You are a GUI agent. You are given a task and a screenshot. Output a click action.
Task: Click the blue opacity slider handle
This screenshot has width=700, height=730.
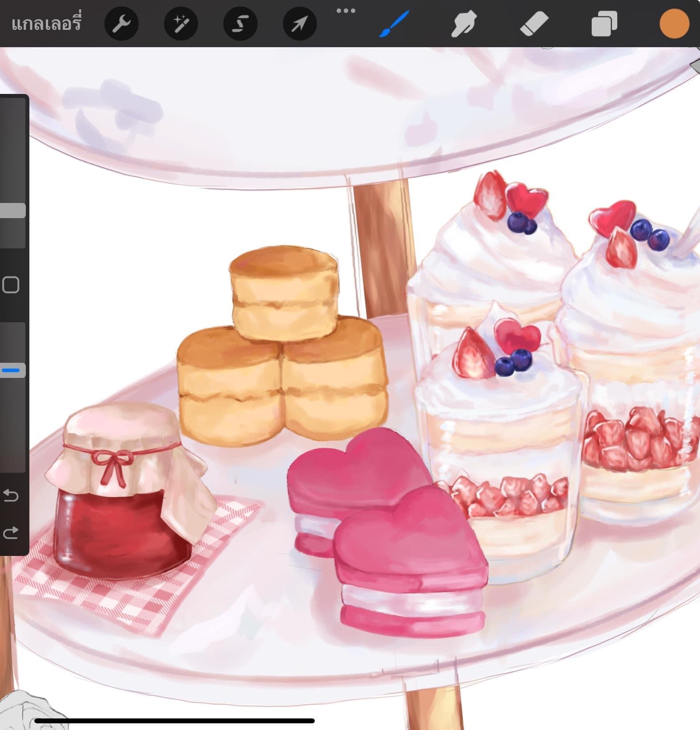[12, 370]
